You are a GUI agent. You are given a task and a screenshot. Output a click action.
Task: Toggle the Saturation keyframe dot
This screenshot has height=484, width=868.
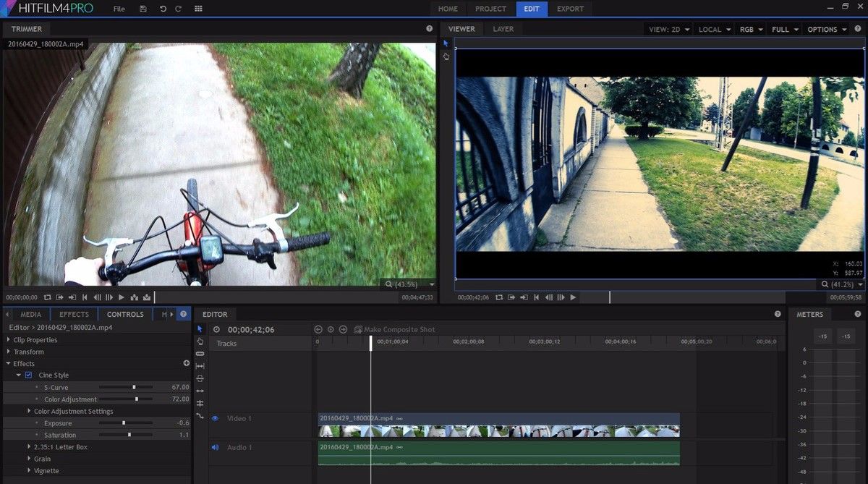[x=36, y=436]
